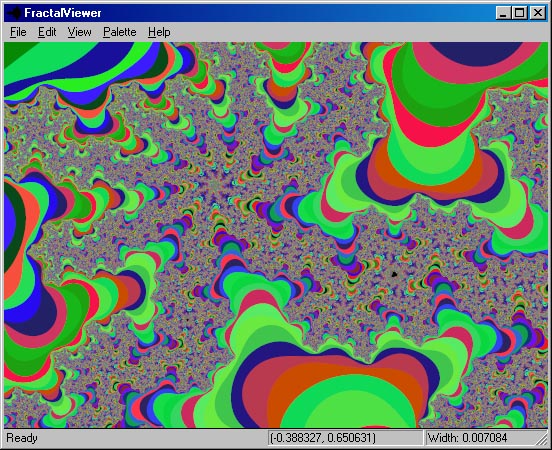Viewport: 552px width, 450px height.
Task: Click the FractalViewer app icon in title bar
Action: coord(14,13)
